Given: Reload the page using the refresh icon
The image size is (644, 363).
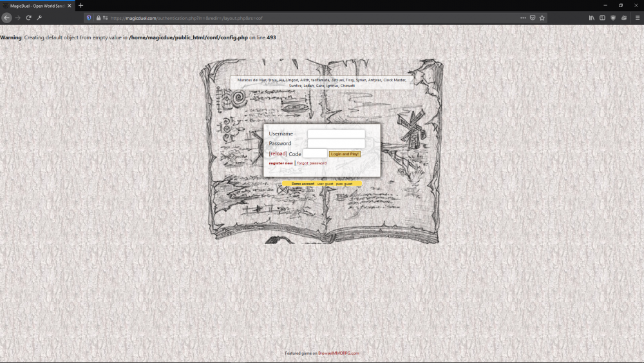Looking at the screenshot, I should click(28, 18).
